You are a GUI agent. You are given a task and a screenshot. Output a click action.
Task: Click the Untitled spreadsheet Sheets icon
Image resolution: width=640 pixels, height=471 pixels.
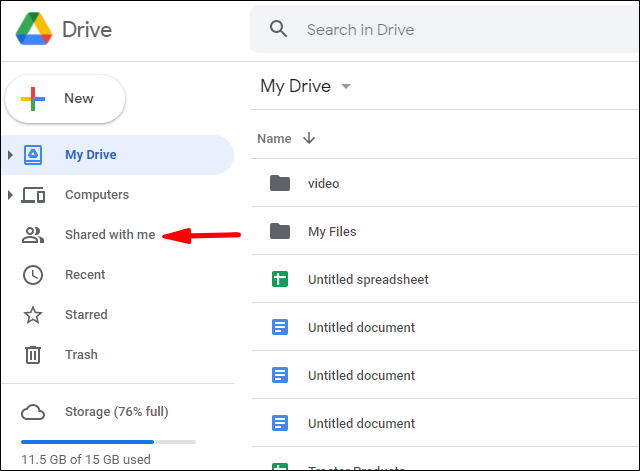pyautogui.click(x=280, y=279)
